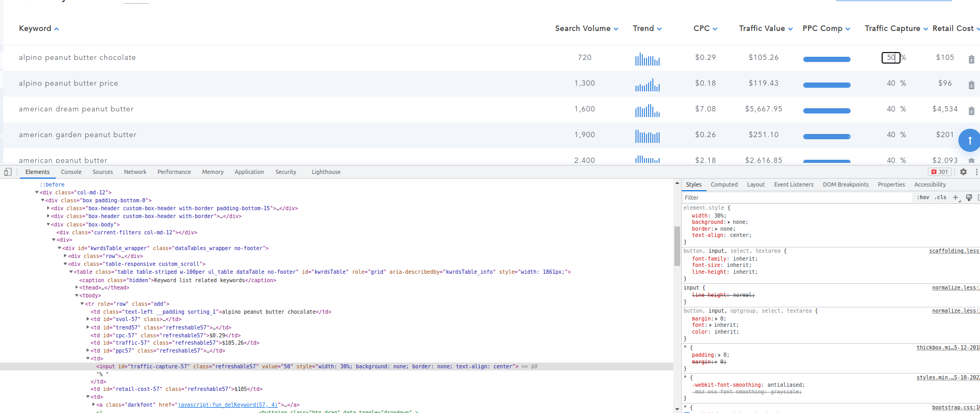Open the Accessibility pane tab

pos(930,184)
